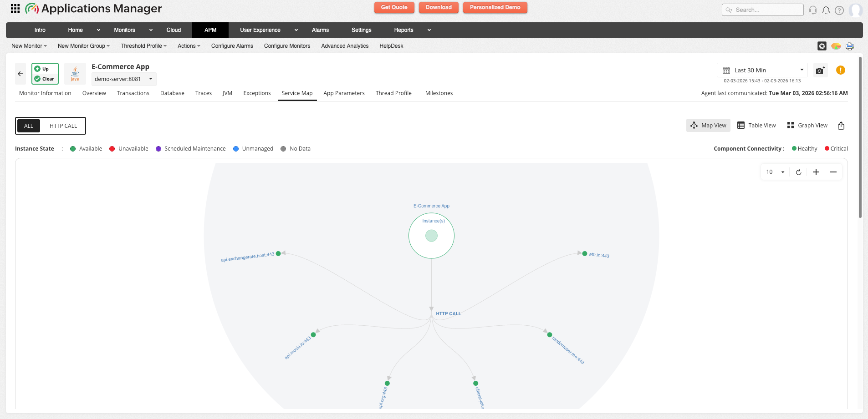Switch to the Traces tab
The height and width of the screenshot is (419, 868).
click(x=204, y=93)
